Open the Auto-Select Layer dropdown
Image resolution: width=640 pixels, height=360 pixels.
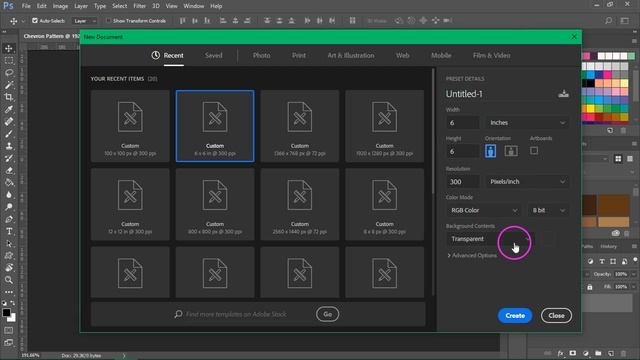(84, 20)
